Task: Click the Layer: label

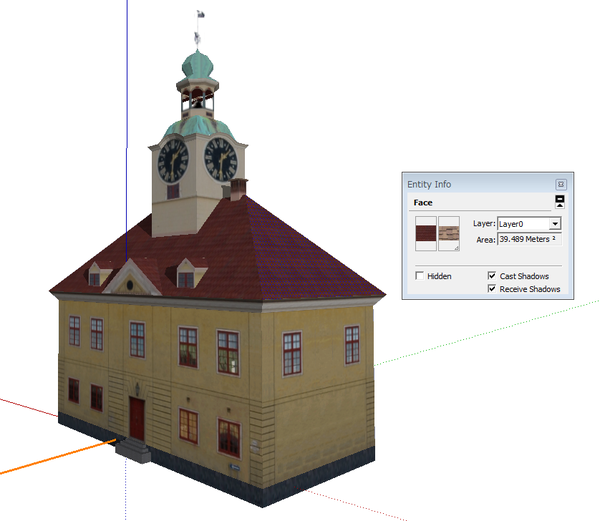Action: (484, 224)
